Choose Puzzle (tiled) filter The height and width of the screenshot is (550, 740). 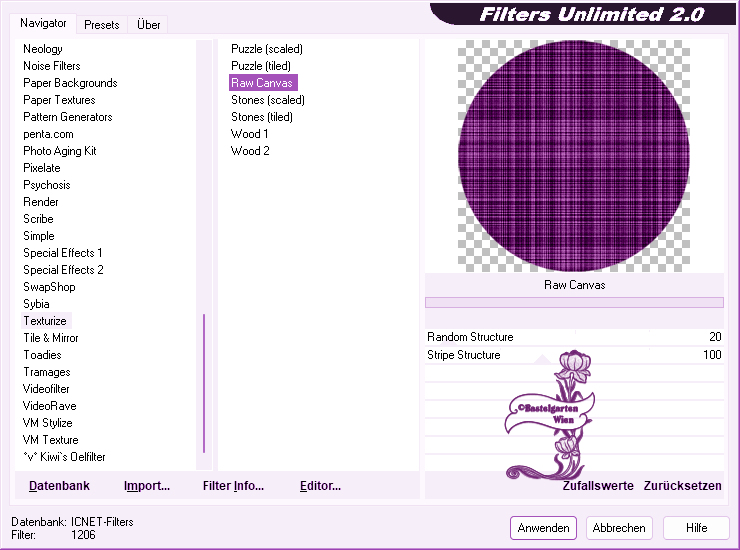[x=261, y=66]
